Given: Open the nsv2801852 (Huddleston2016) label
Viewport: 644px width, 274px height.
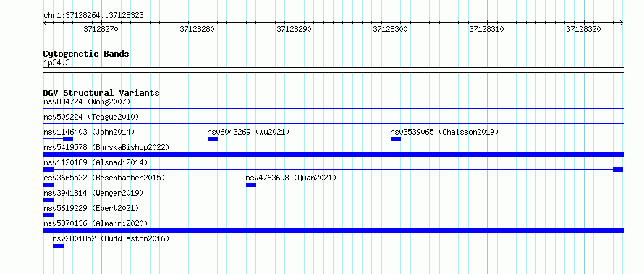Looking at the screenshot, I should (x=111, y=238).
